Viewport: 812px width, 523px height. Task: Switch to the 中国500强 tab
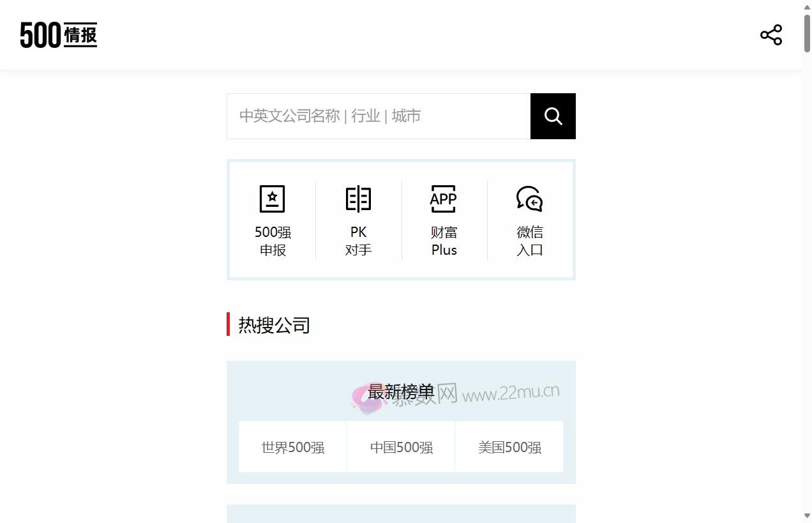point(400,447)
